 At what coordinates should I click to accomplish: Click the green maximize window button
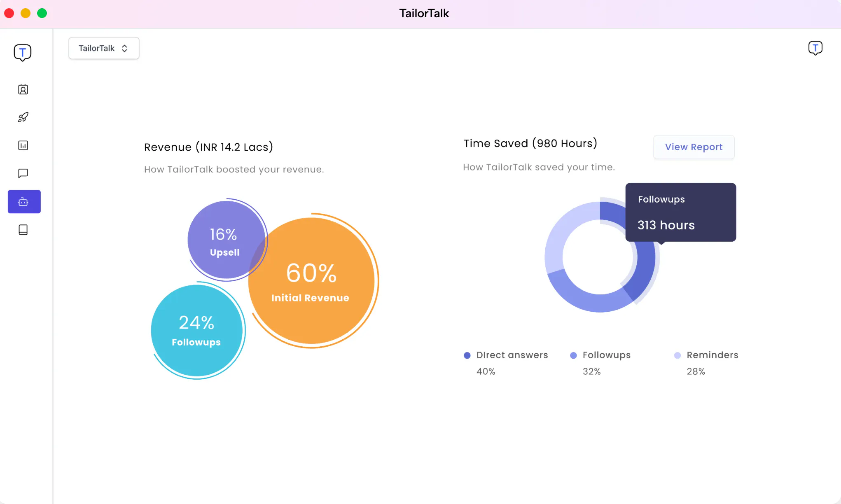pos(42,13)
